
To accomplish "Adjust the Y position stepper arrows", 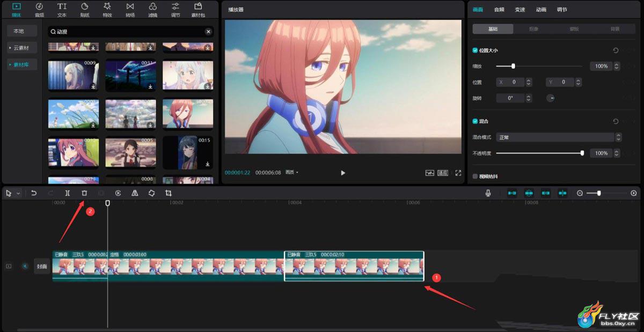I will (579, 82).
